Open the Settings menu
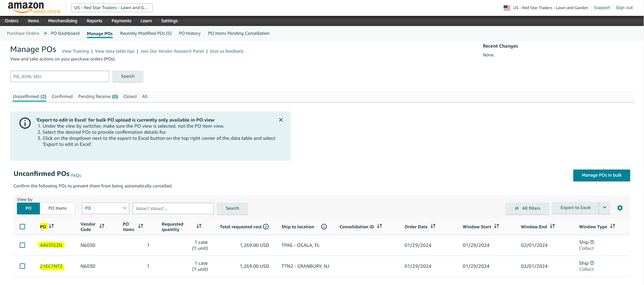This screenshot has height=285, width=644. [169, 21]
